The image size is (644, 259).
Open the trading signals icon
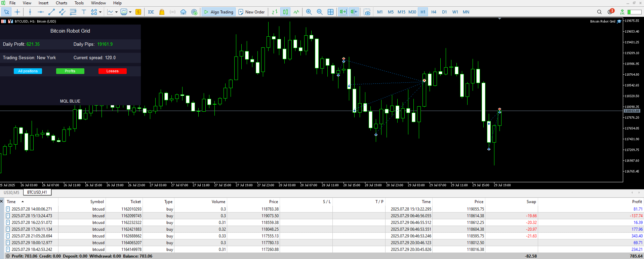coord(172,12)
